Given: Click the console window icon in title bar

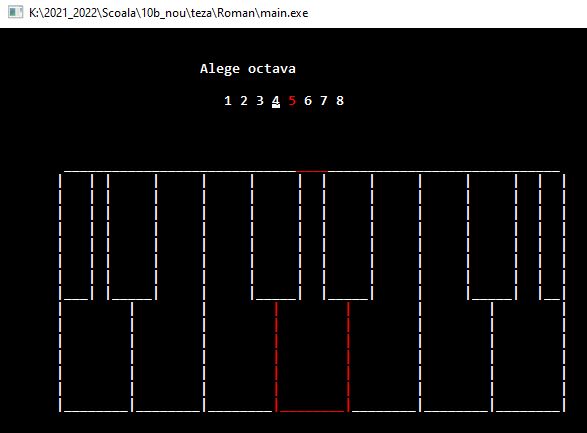Looking at the screenshot, I should 16,12.
